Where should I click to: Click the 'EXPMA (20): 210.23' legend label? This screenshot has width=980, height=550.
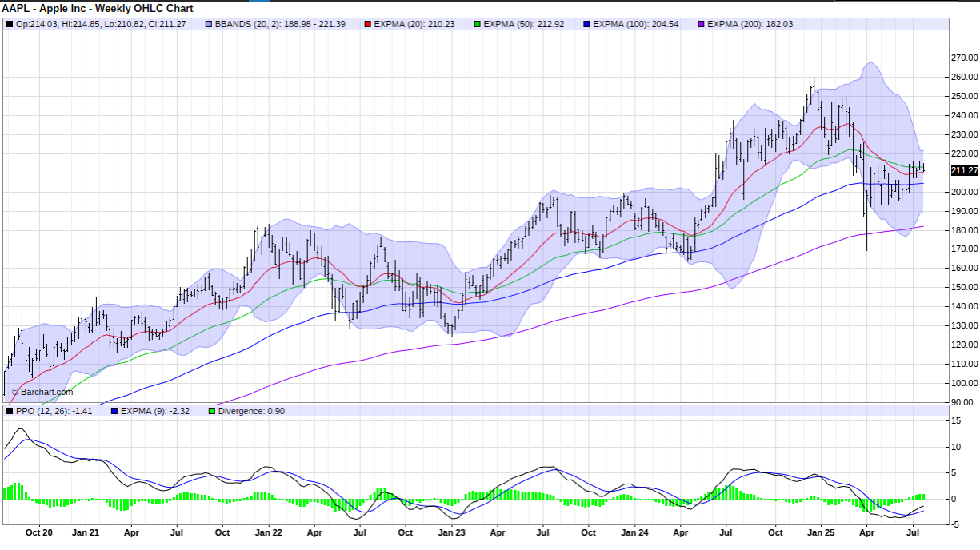coord(414,24)
